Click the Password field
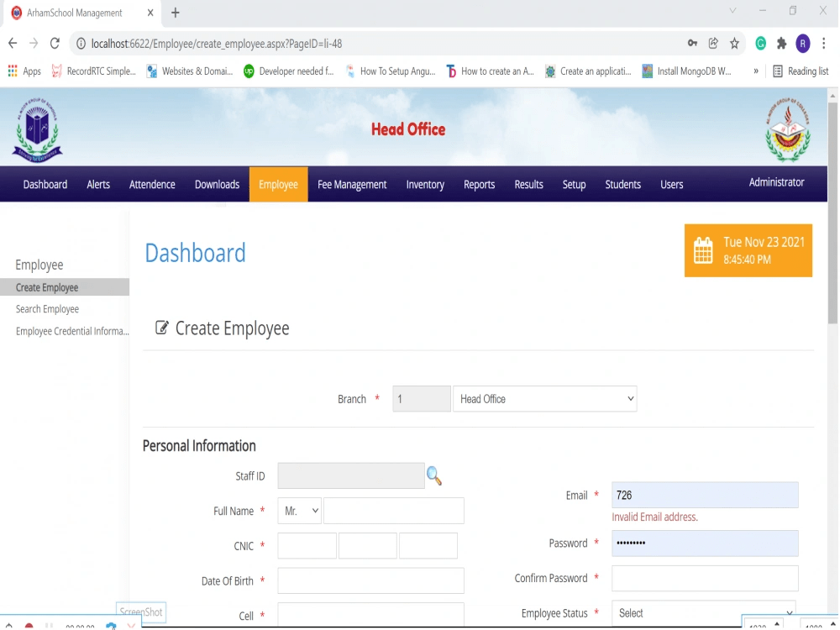840x630 pixels. click(705, 543)
